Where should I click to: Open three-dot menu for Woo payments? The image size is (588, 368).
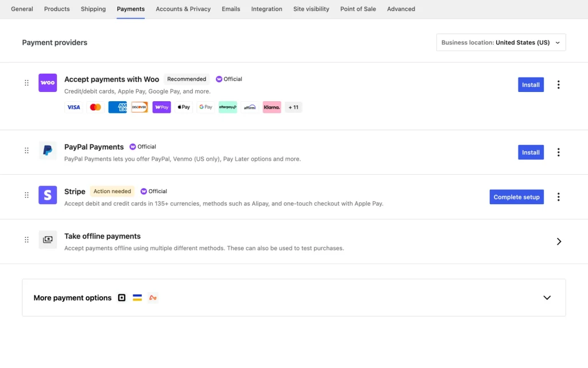558,85
